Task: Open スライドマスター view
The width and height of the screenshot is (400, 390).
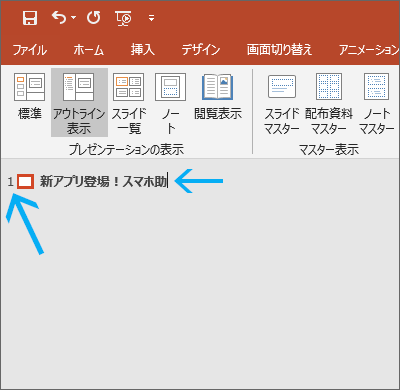Action: coord(282,105)
